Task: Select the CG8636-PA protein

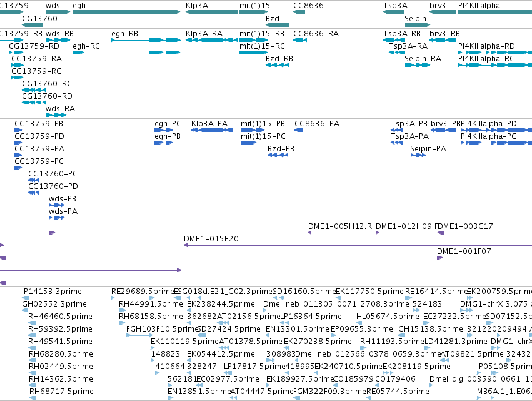Action: point(299,130)
